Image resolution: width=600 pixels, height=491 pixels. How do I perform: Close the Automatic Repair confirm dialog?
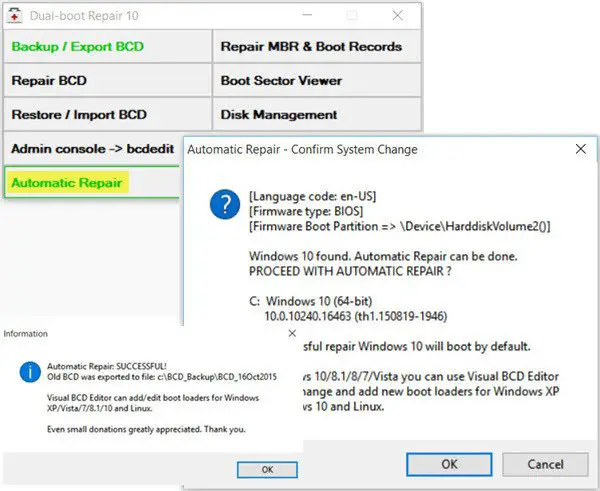coord(580,149)
